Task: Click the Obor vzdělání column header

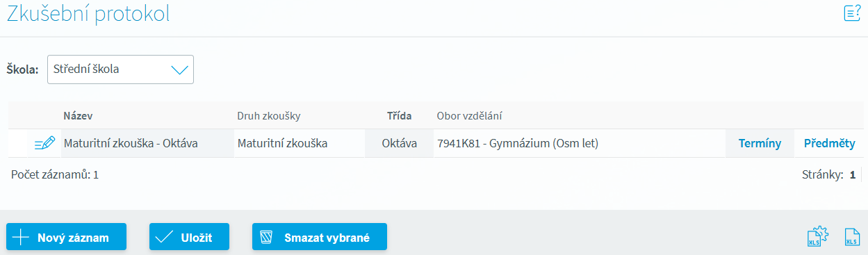Action: pos(469,115)
